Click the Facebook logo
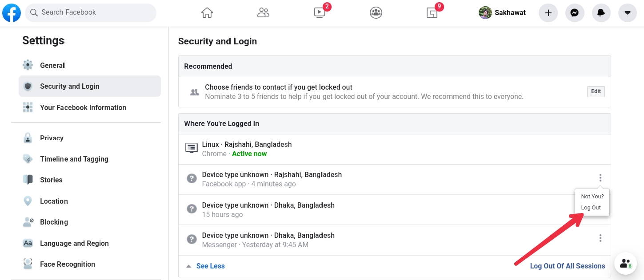644x280 pixels. 12,13
